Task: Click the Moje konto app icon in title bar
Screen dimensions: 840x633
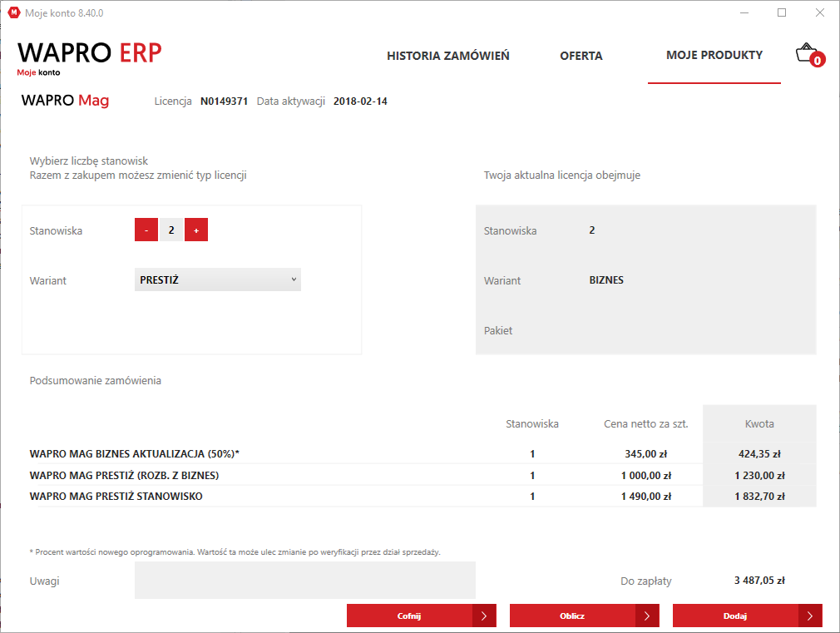Action: point(14,12)
